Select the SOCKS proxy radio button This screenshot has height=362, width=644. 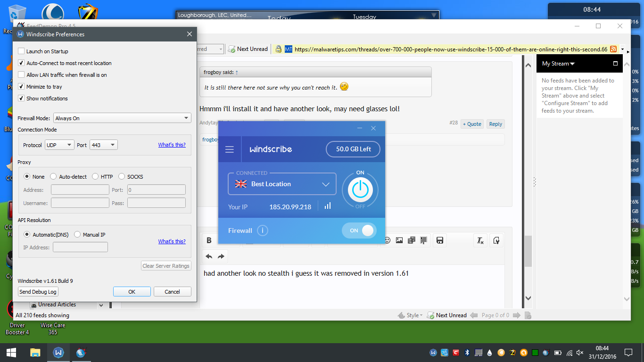coord(122,177)
